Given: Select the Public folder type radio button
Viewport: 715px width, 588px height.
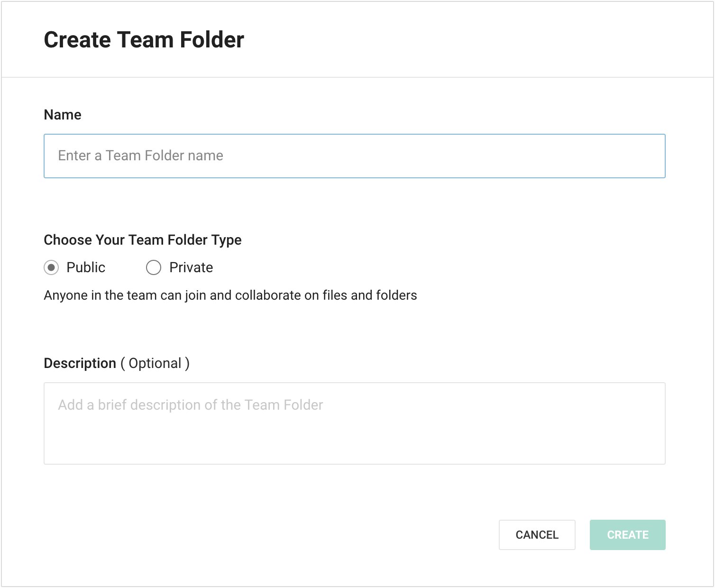Looking at the screenshot, I should (x=51, y=267).
